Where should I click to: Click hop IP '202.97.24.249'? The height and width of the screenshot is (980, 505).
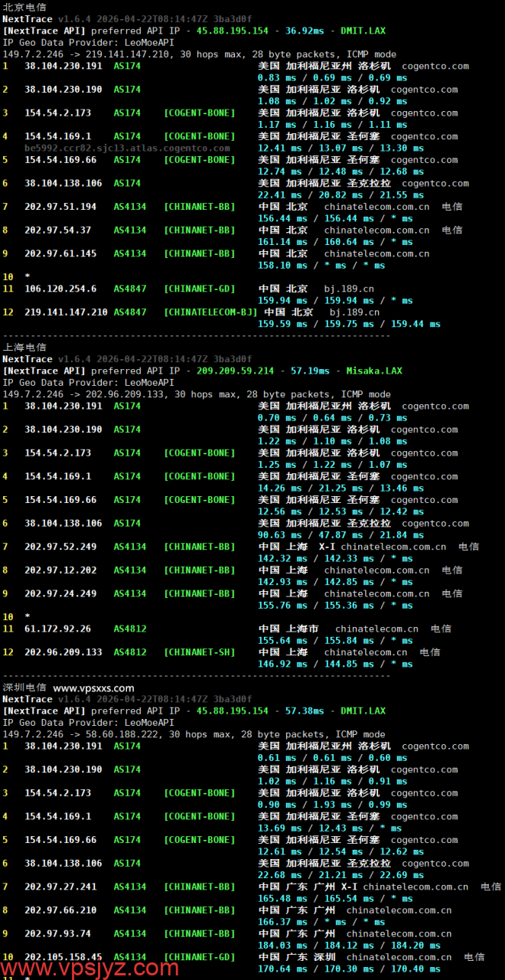click(60, 593)
